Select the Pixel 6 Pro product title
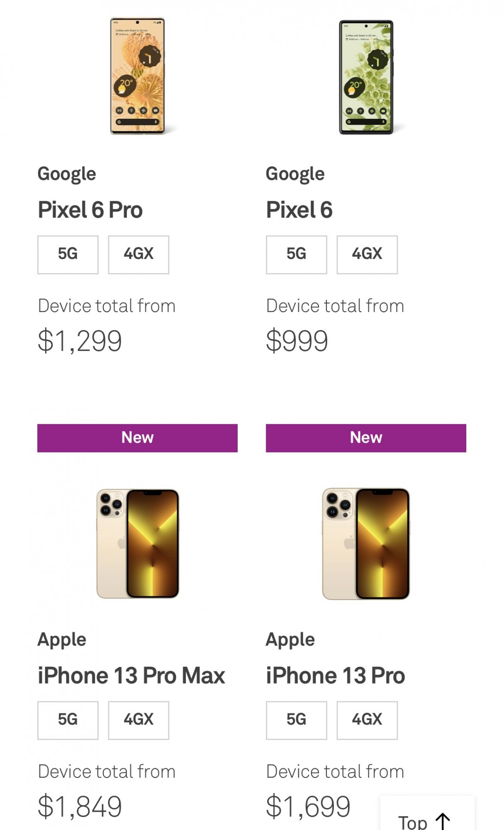504x830 pixels. click(x=90, y=210)
